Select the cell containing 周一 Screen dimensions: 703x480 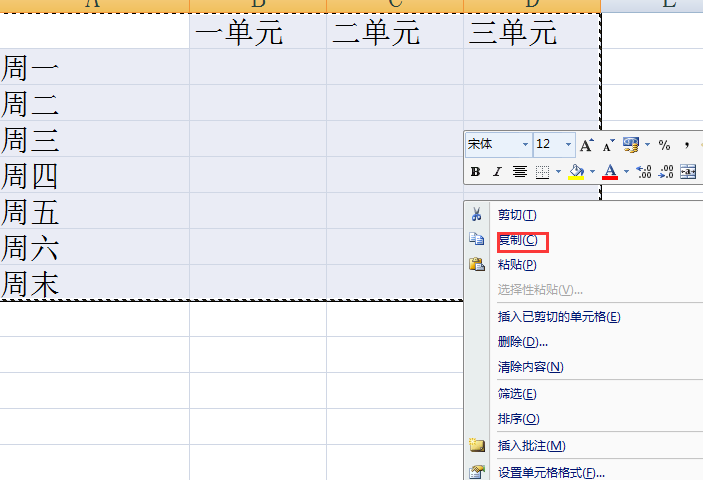click(x=95, y=67)
